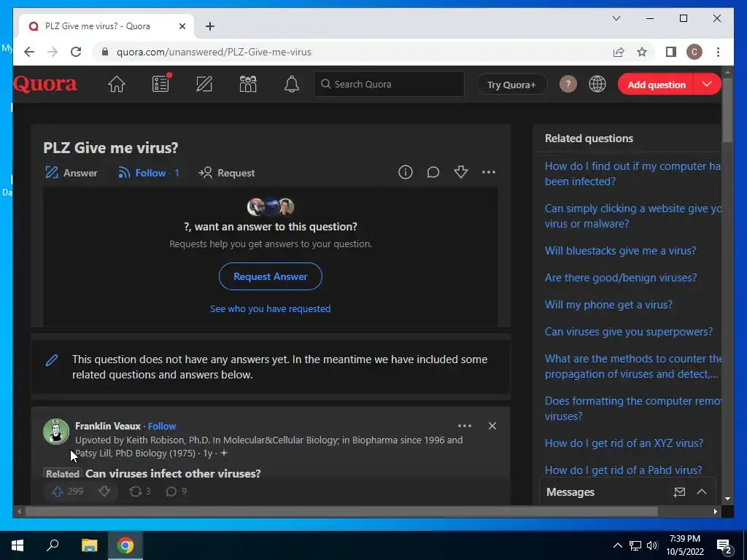This screenshot has width=747, height=560.
Task: Expand the plus icon after 1y
Action: [x=224, y=454]
